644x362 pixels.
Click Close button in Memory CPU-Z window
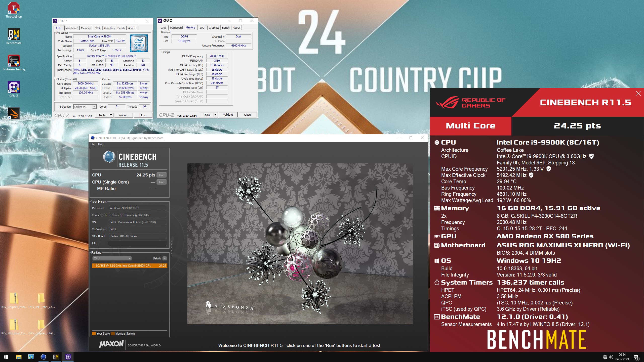click(247, 115)
